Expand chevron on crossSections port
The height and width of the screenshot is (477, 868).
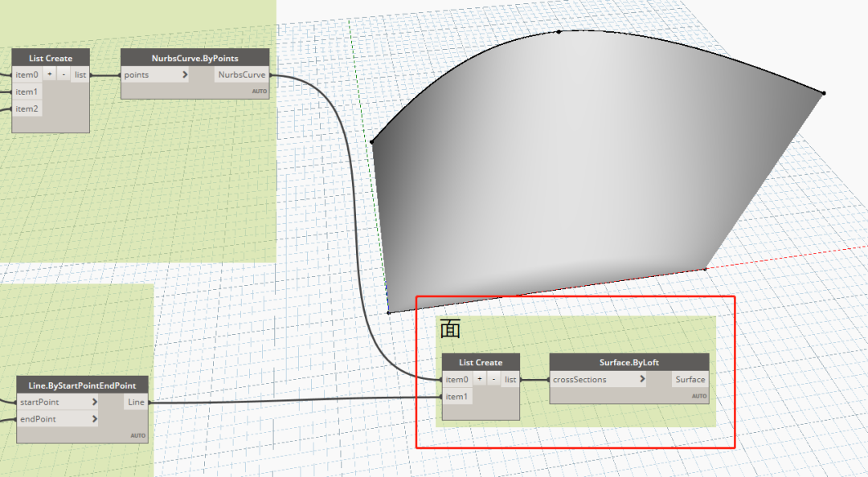[642, 379]
